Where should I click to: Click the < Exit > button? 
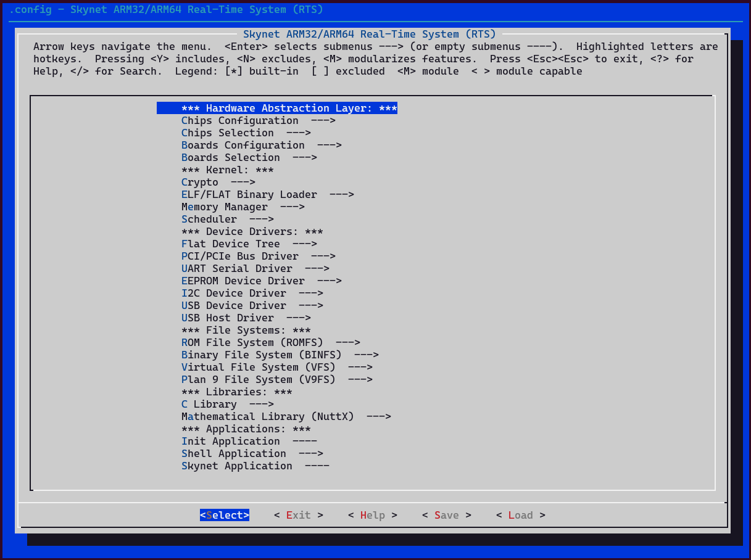click(x=299, y=515)
